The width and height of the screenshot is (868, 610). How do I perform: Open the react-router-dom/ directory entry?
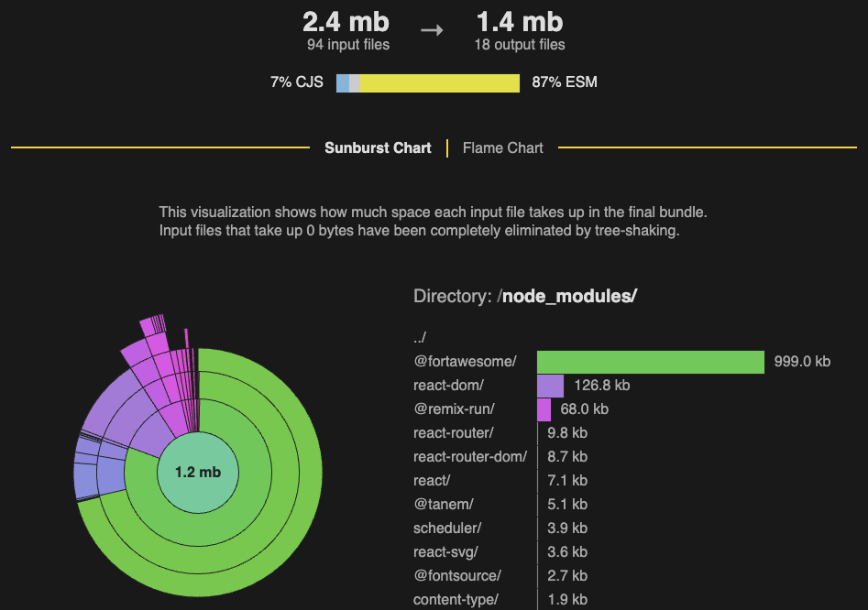point(469,457)
